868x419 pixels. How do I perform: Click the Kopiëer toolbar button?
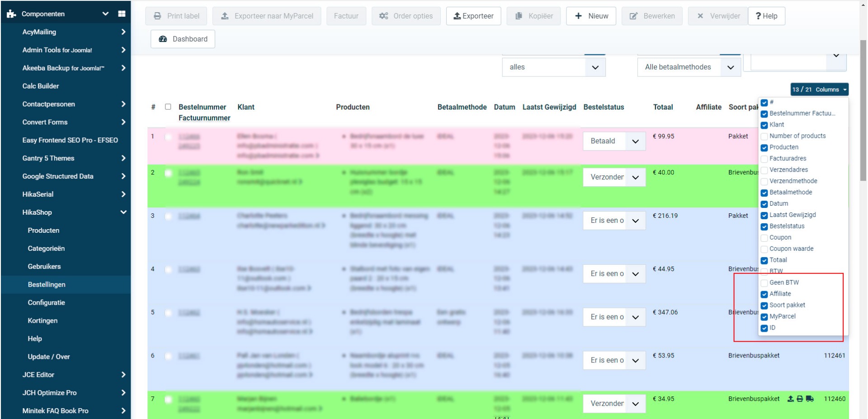[x=534, y=16]
